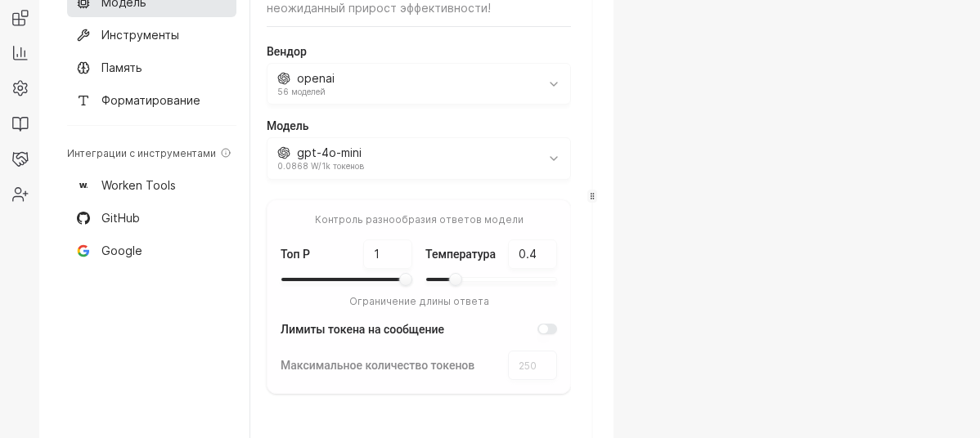Screen dimensions: 980x438
Task: Open the analytics bar chart icon
Action: point(20,53)
